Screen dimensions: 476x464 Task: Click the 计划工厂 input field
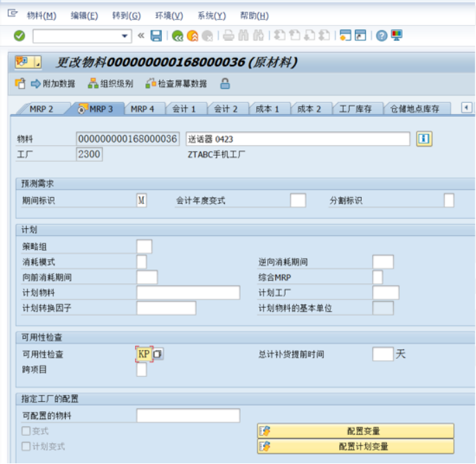click(385, 293)
